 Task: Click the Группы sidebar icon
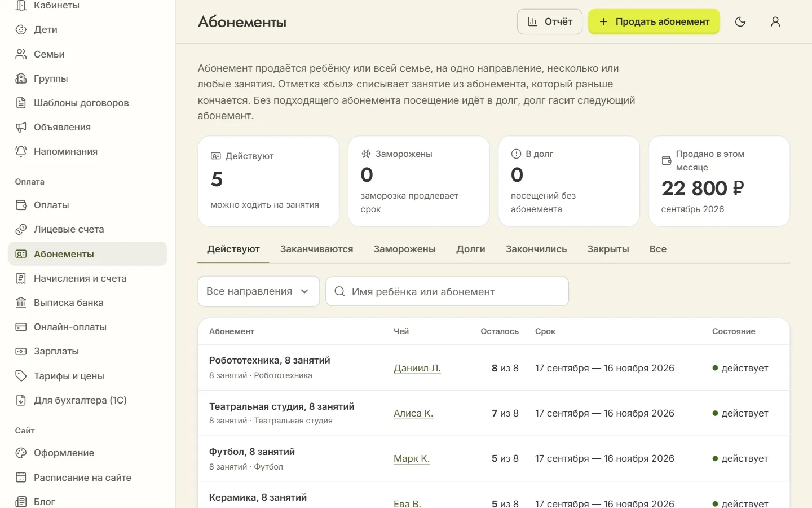pos(21,78)
